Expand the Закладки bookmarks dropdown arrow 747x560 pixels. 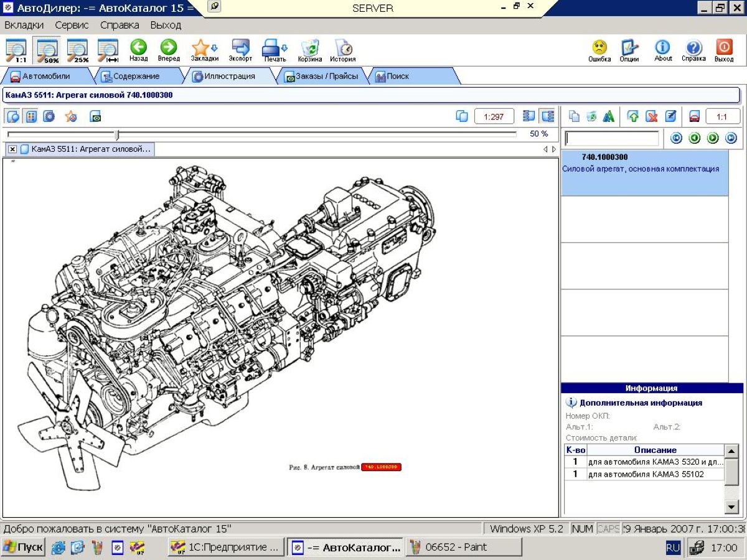[215, 47]
